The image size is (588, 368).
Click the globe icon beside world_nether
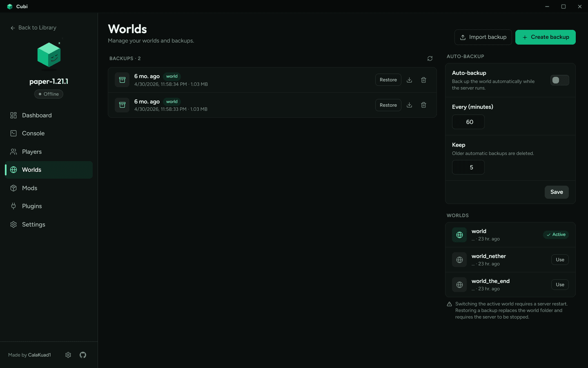(459, 260)
